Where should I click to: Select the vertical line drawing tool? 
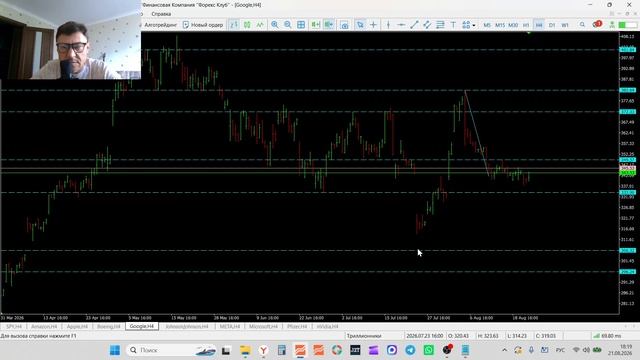click(388, 25)
